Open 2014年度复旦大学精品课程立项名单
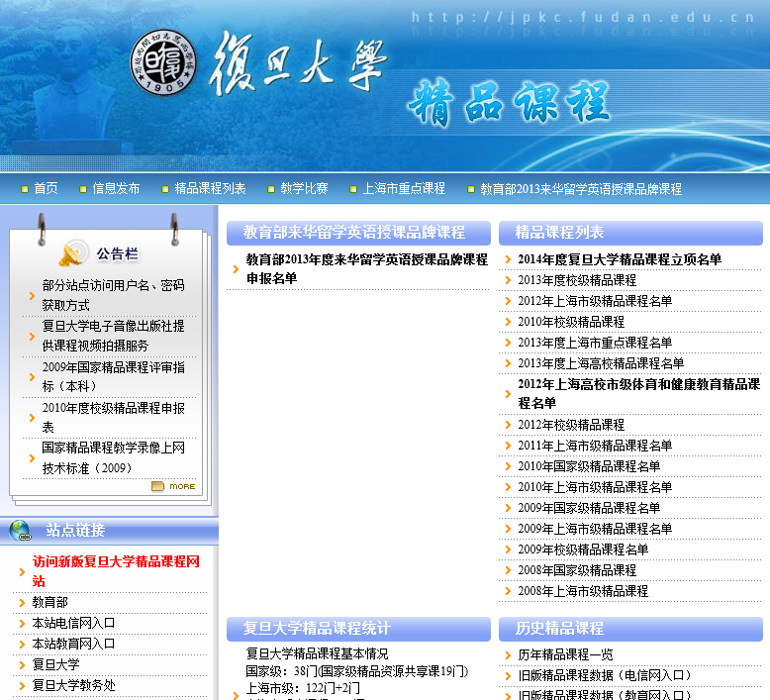This screenshot has width=770, height=700. (x=620, y=259)
